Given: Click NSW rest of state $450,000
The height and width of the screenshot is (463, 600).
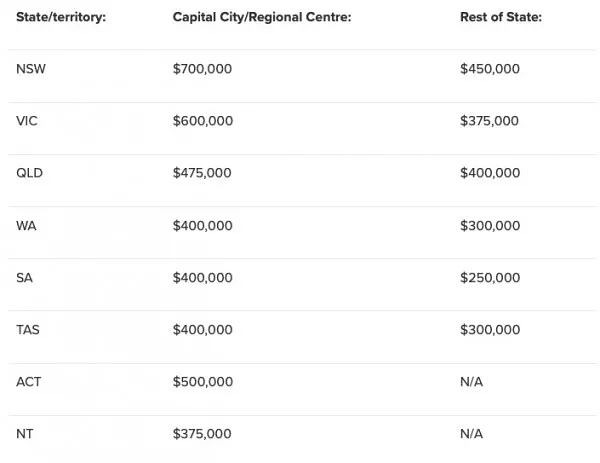Looking at the screenshot, I should 490,69.
